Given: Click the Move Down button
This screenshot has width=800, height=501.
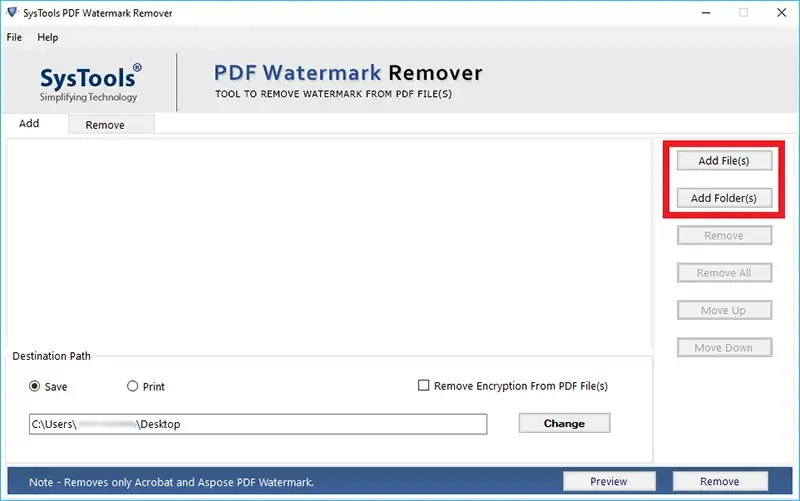Looking at the screenshot, I should tap(724, 347).
